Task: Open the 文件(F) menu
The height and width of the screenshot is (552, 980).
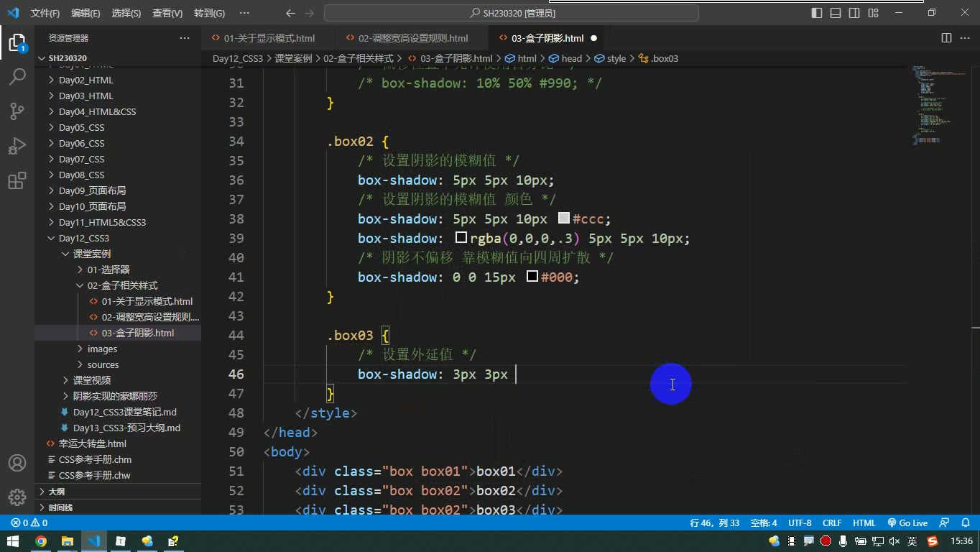Action: (45, 13)
